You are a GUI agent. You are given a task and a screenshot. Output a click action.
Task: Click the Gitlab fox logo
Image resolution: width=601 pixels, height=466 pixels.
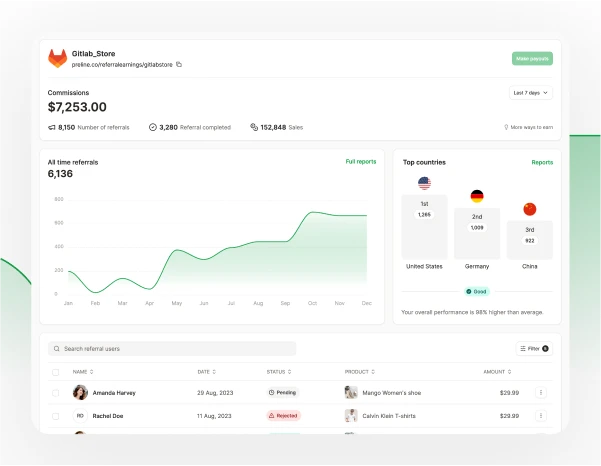pyautogui.click(x=58, y=59)
